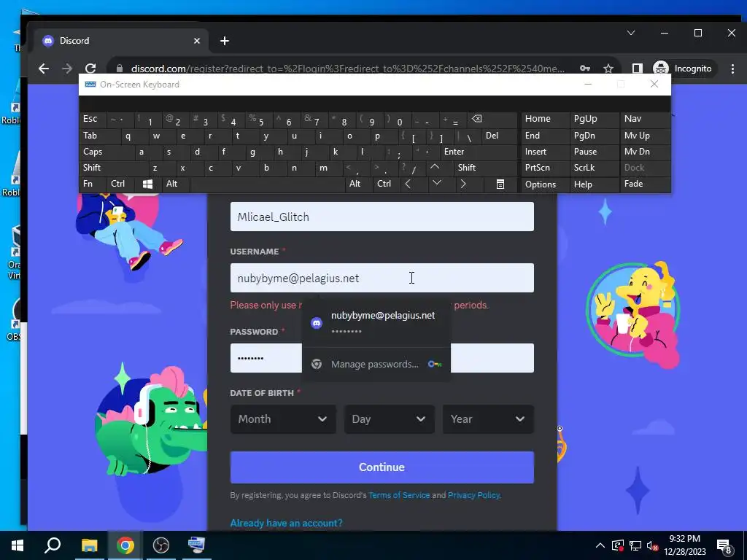The height and width of the screenshot is (560, 747).
Task: Select saved login nubybyme@pelagius.net suggestion
Action: click(x=376, y=322)
